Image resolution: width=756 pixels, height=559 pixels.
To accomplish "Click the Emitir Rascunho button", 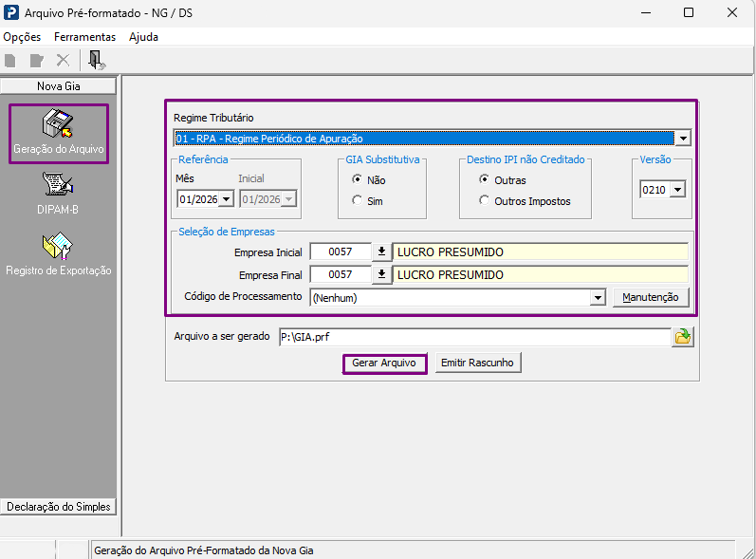I will coord(477,363).
